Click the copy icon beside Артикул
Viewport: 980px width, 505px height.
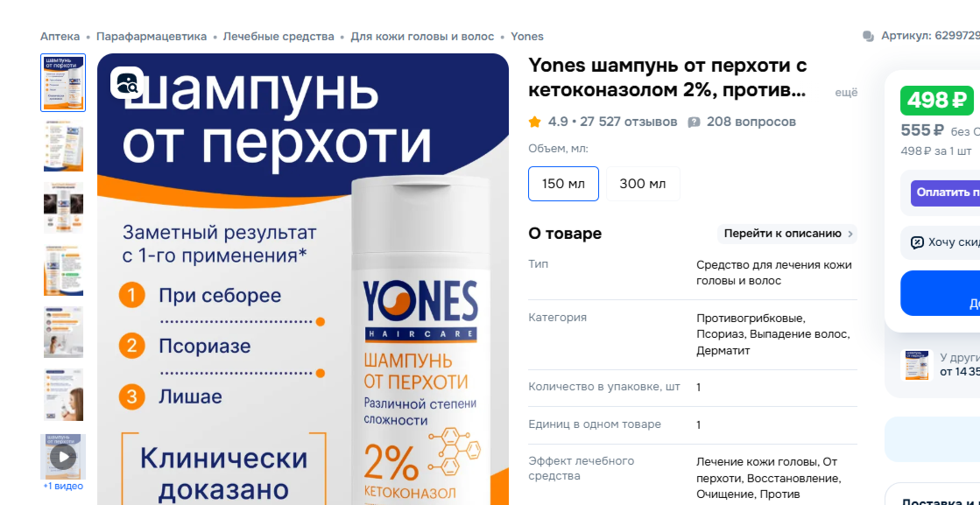[x=868, y=37]
